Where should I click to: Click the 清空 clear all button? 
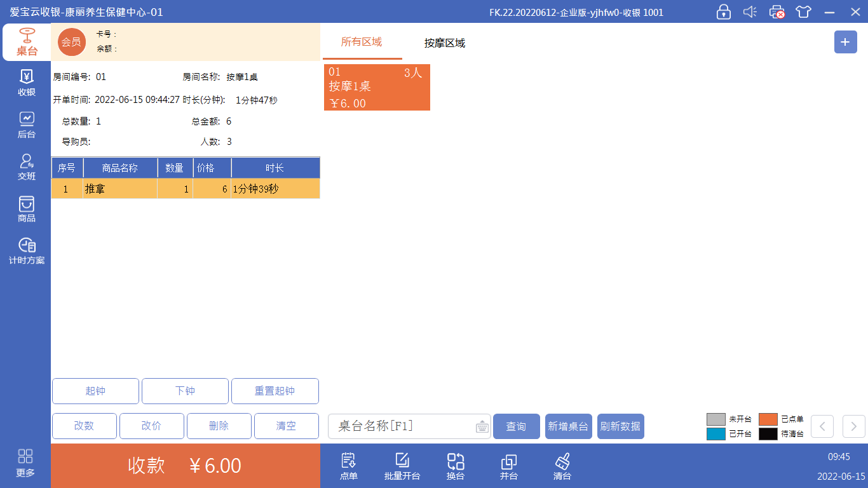[287, 426]
